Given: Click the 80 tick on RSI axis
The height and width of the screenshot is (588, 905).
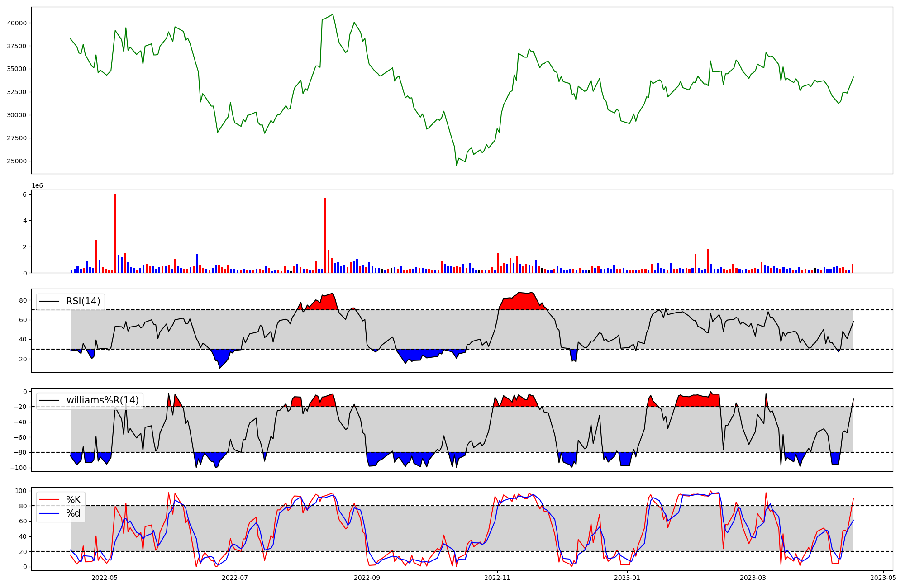Looking at the screenshot, I should click(23, 300).
